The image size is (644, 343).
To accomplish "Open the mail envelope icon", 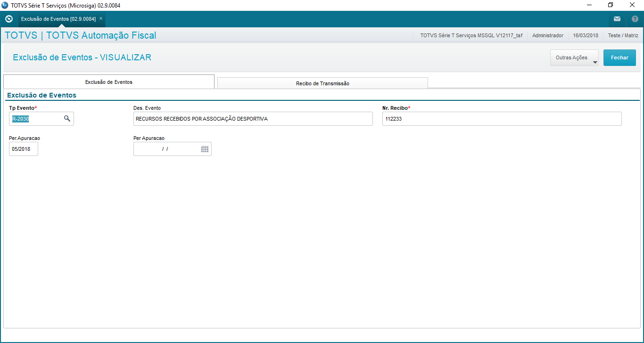I will coord(617,19).
